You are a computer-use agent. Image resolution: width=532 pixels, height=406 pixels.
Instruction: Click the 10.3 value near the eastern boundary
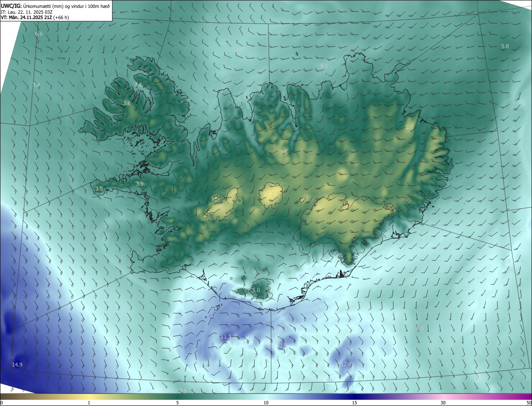509,261
